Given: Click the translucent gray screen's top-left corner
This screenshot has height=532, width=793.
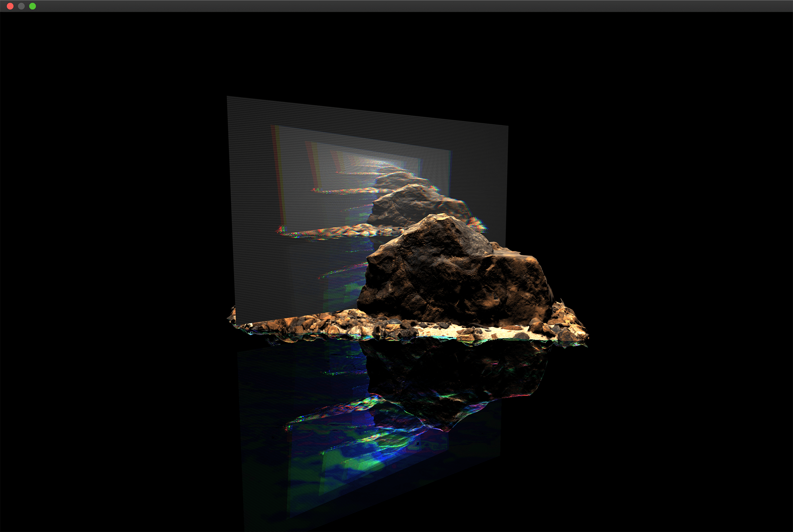Looking at the screenshot, I should pyautogui.click(x=228, y=98).
